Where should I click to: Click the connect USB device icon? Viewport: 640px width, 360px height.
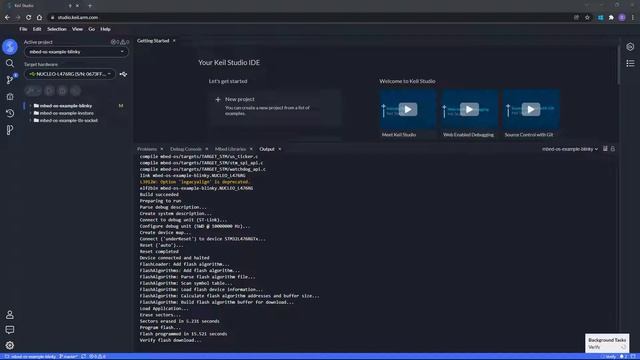pos(123,74)
